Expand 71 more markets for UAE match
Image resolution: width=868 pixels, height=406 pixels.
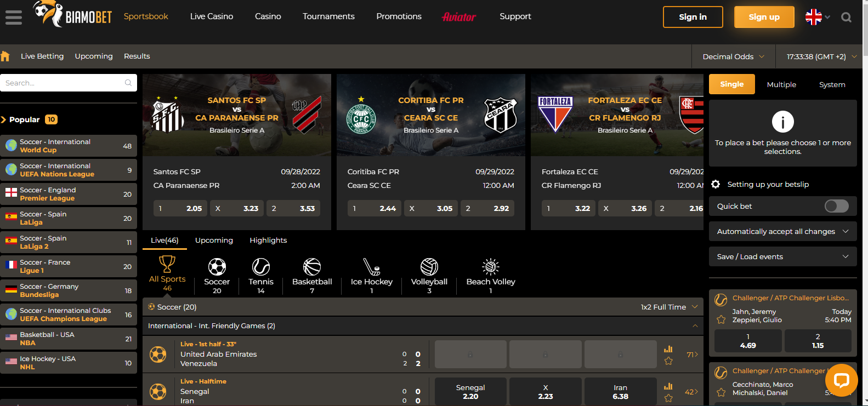click(x=692, y=354)
